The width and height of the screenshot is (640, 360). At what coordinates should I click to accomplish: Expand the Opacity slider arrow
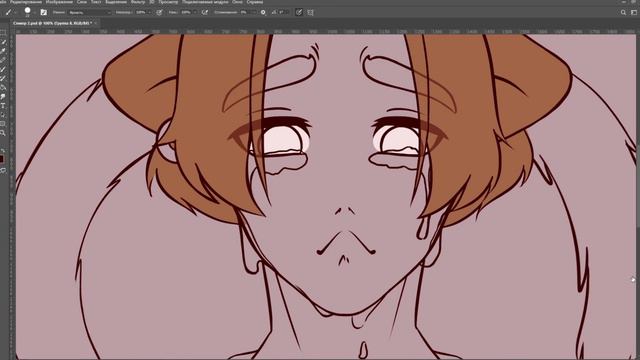(150, 13)
